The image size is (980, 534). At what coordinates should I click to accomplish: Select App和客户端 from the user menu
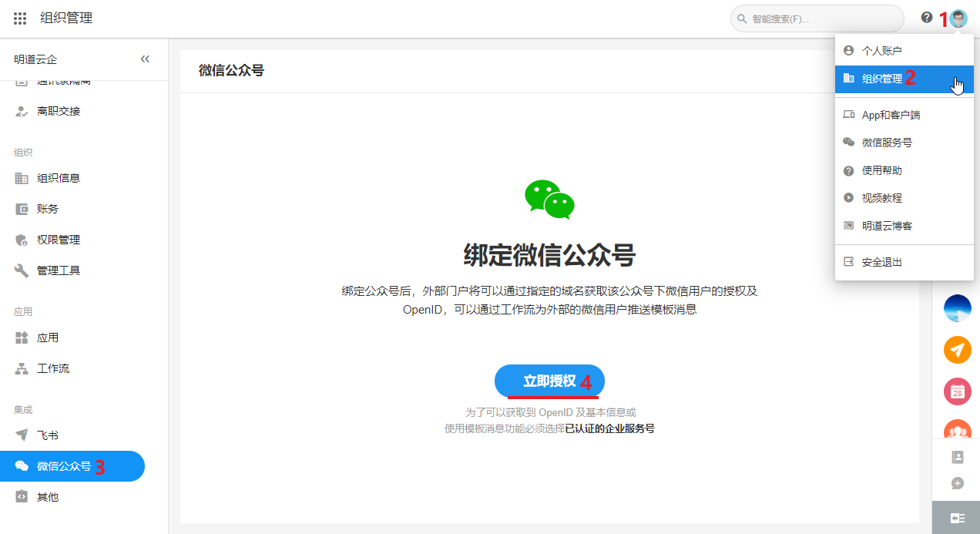(904, 115)
